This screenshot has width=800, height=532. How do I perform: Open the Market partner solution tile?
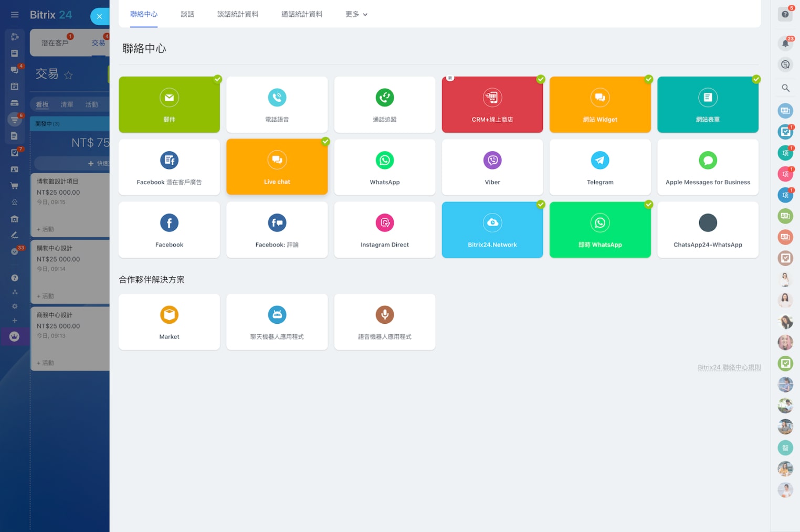(169, 321)
